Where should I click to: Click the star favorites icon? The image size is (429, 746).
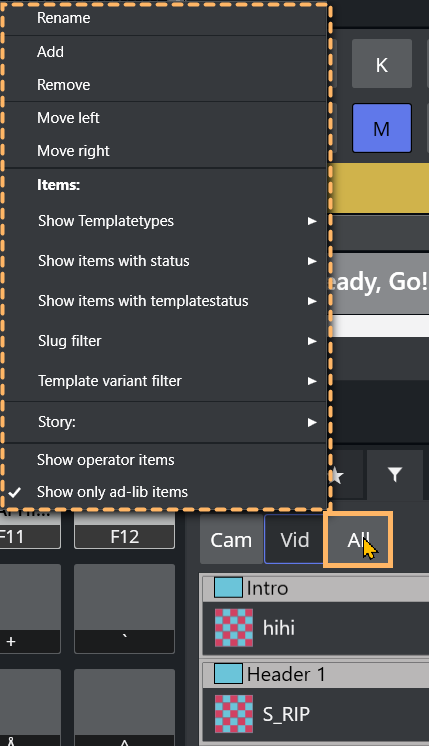pyautogui.click(x=337, y=475)
